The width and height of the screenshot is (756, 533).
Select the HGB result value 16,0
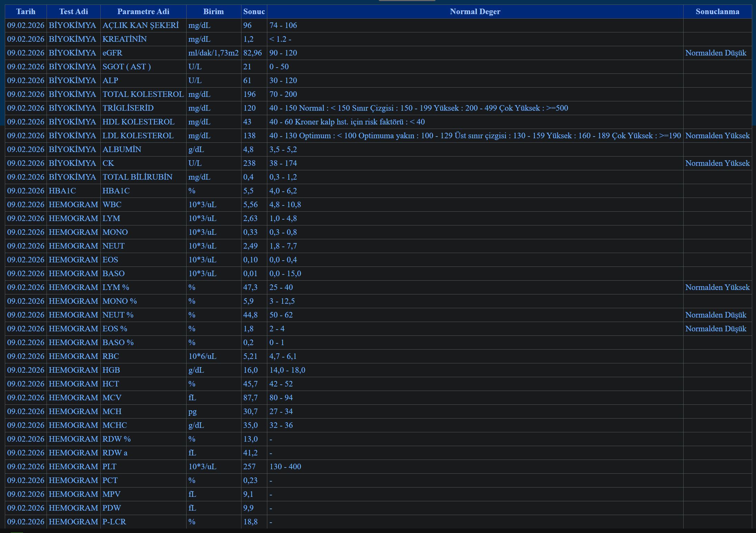pyautogui.click(x=250, y=370)
